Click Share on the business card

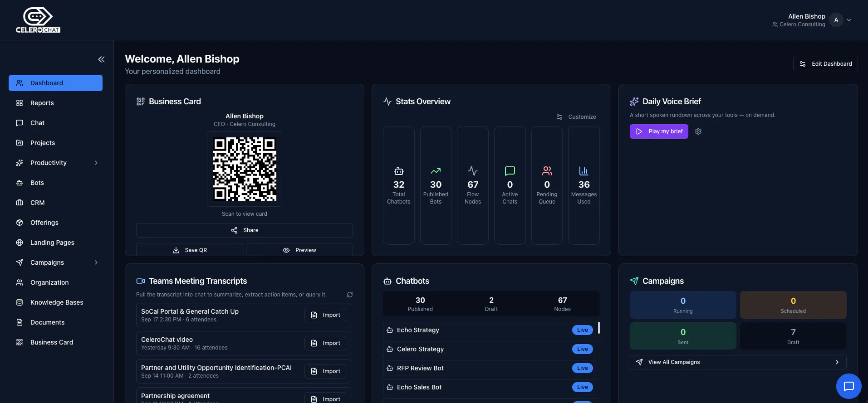pos(245,230)
